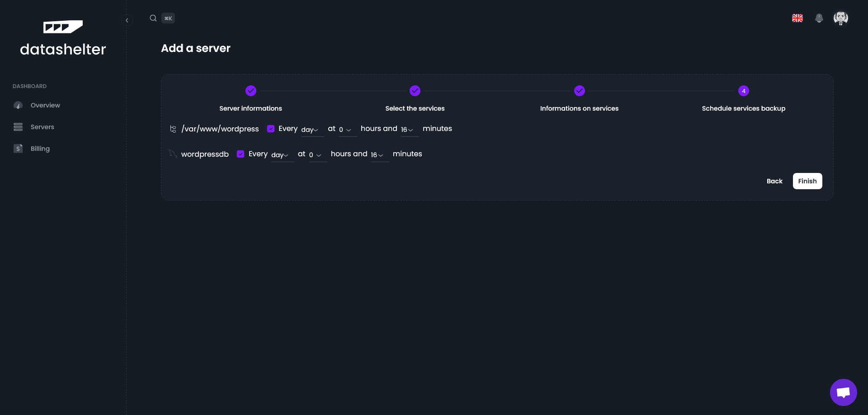
Task: Click the Schedule services backup step 4 icon
Action: (743, 91)
